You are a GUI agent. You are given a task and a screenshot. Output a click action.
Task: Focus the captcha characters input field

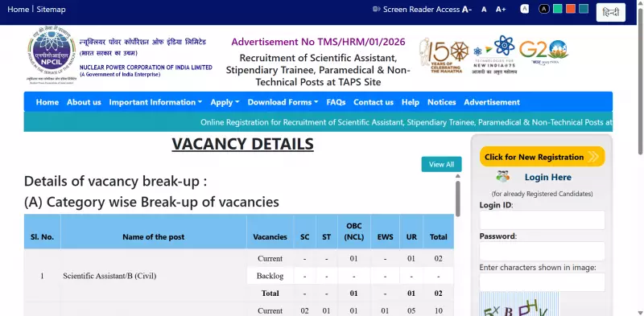click(542, 282)
